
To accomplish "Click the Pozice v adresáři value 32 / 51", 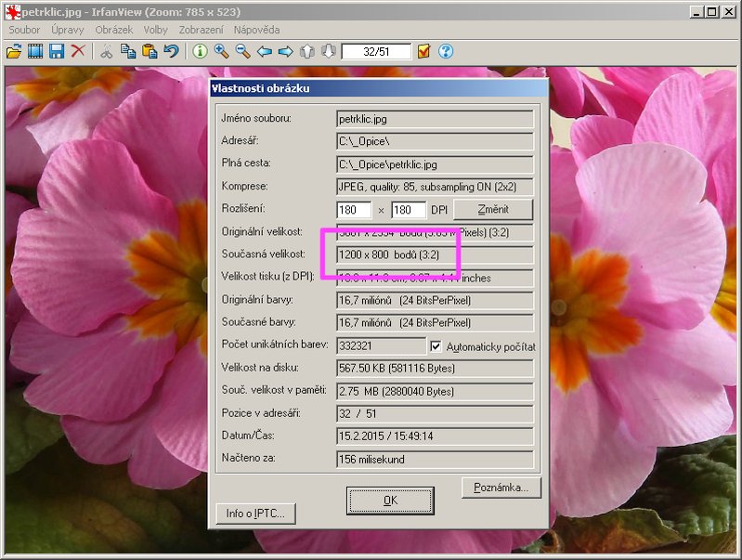I will click(435, 413).
